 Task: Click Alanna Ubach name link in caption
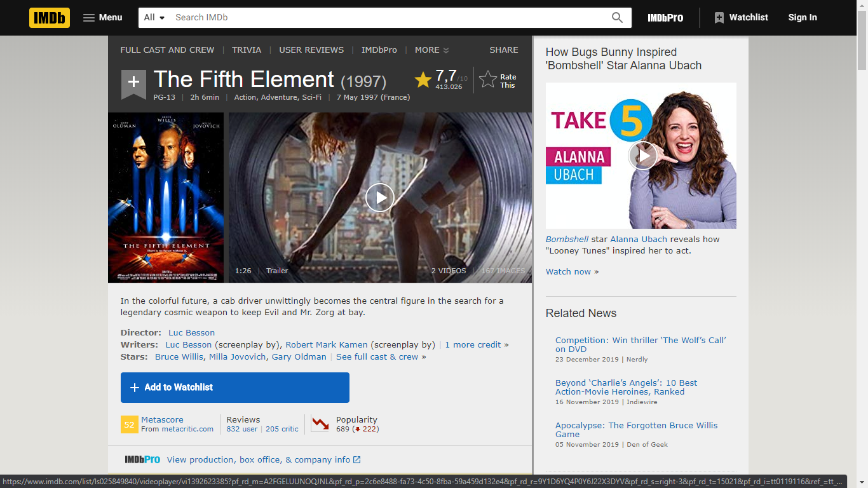click(x=639, y=240)
